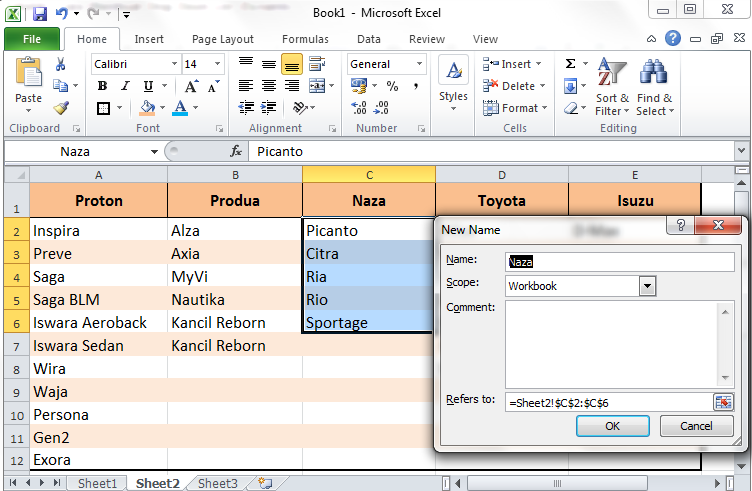
Task: Expand Insert cells dropdown arrow
Action: (x=539, y=64)
